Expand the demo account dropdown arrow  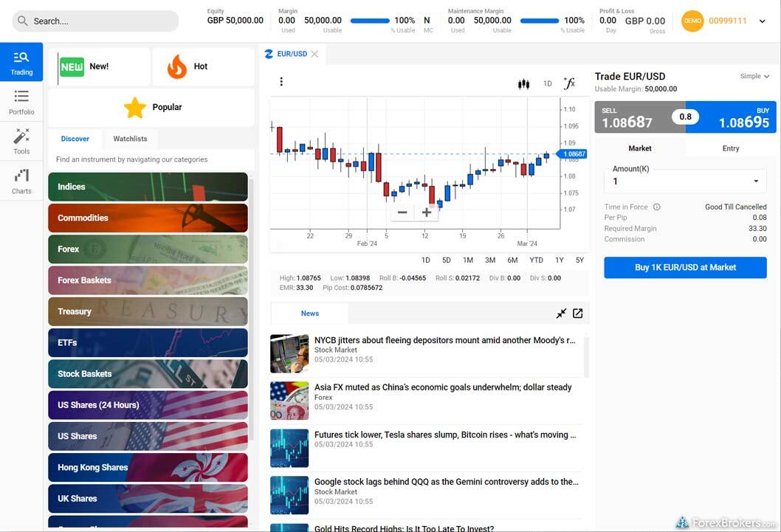762,21
